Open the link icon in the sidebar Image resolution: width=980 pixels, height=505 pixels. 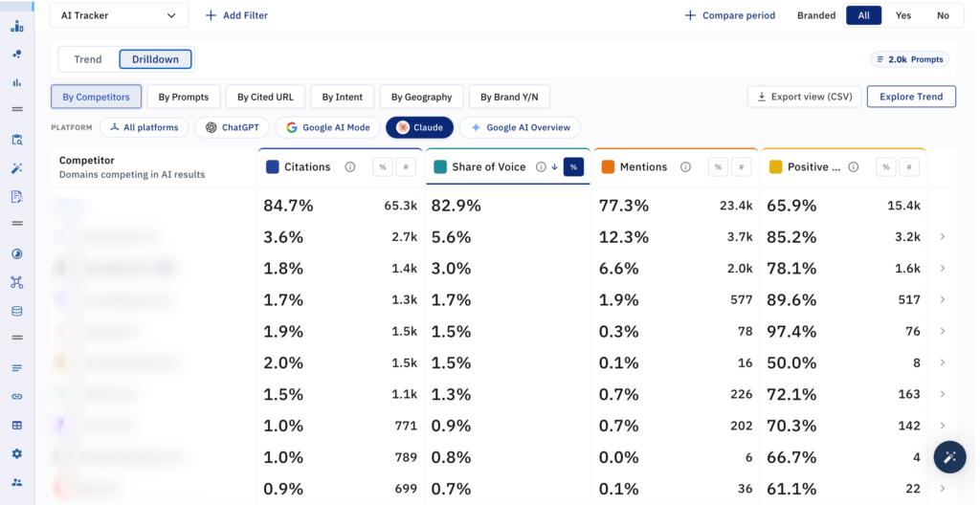17,396
